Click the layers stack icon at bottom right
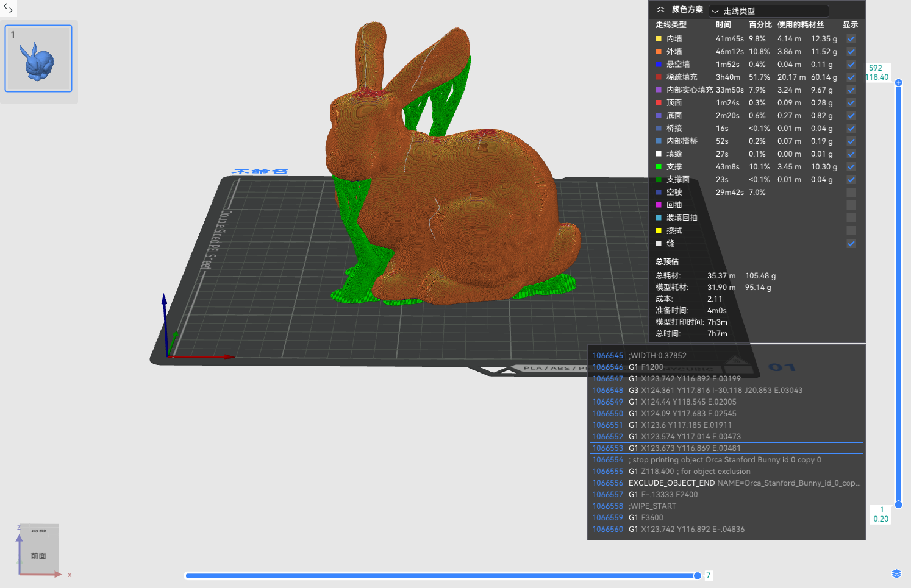 pyautogui.click(x=896, y=573)
